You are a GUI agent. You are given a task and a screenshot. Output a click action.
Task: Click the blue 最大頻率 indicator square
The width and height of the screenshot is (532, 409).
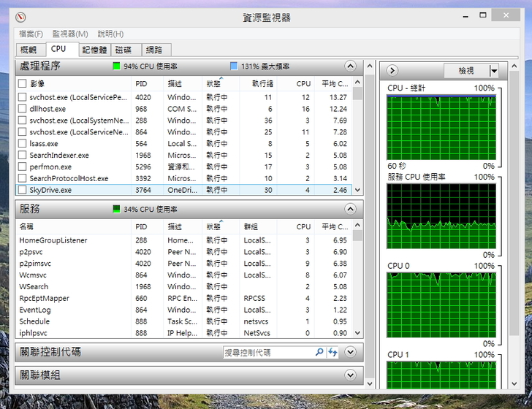(234, 66)
